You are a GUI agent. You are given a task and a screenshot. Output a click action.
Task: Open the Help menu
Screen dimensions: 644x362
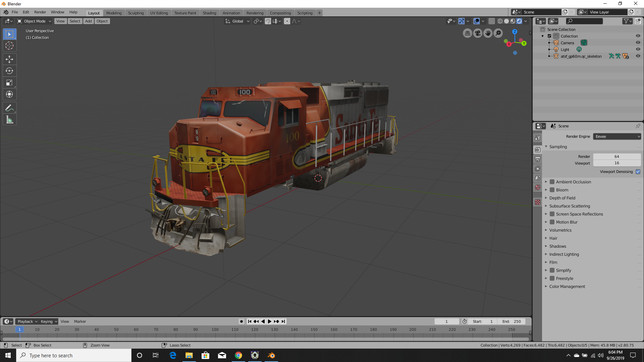(x=73, y=12)
